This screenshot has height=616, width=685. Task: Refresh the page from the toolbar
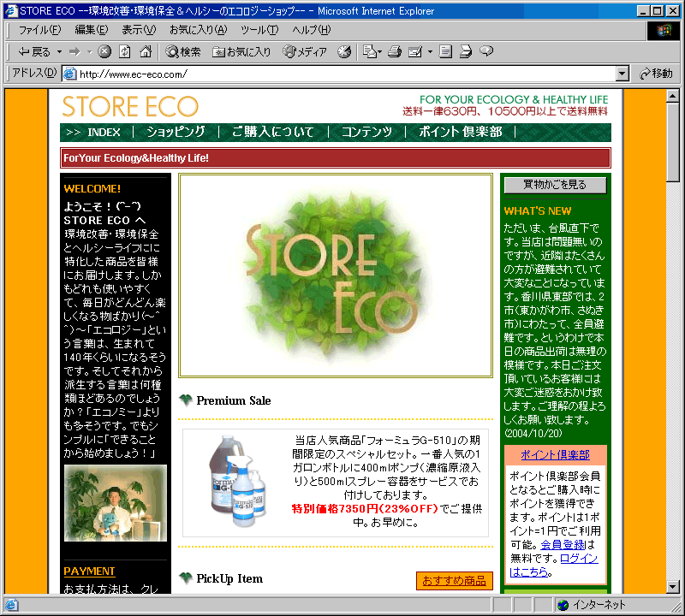tap(125, 51)
